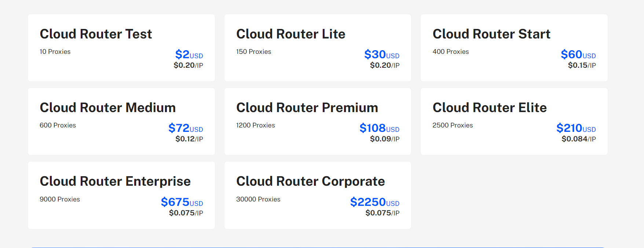Click the $2250 USD price
The width and height of the screenshot is (644, 248).
pyautogui.click(x=375, y=202)
